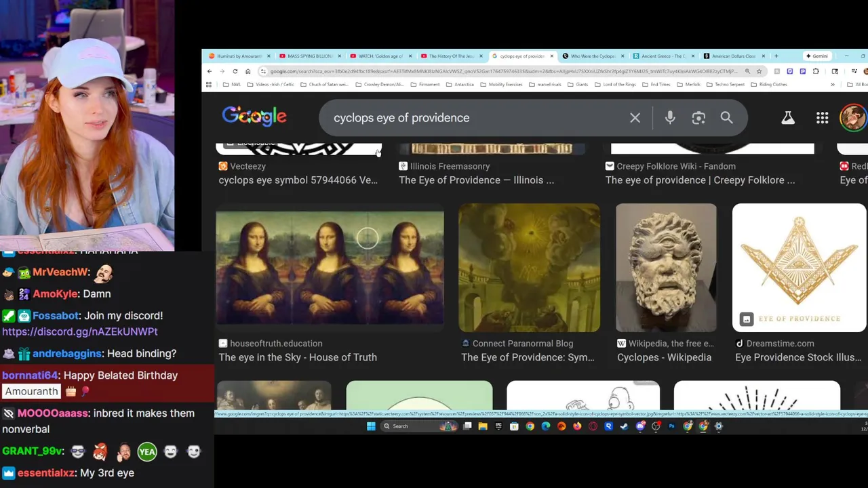
Task: Switch to American Dollars Close tab
Action: point(734,56)
